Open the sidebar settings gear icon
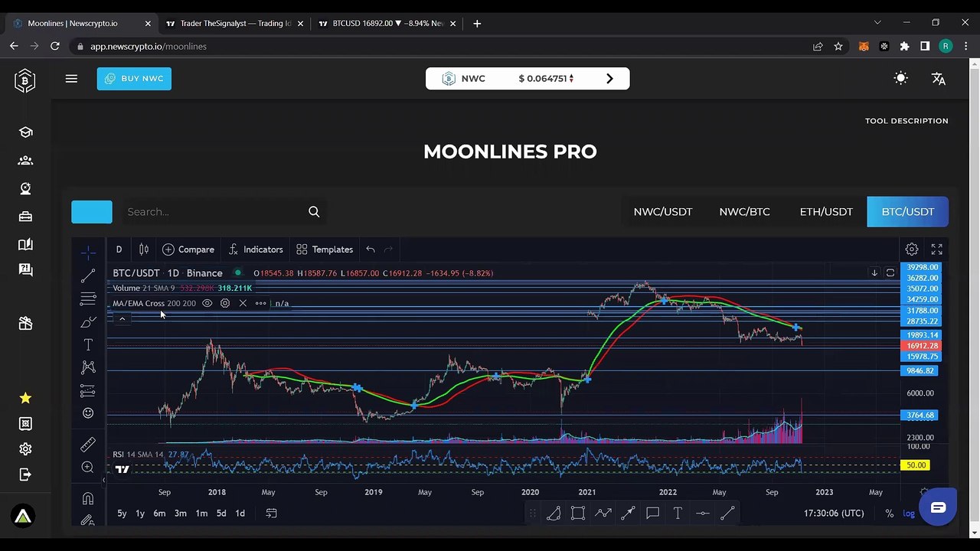Image resolution: width=980 pixels, height=551 pixels. (25, 449)
